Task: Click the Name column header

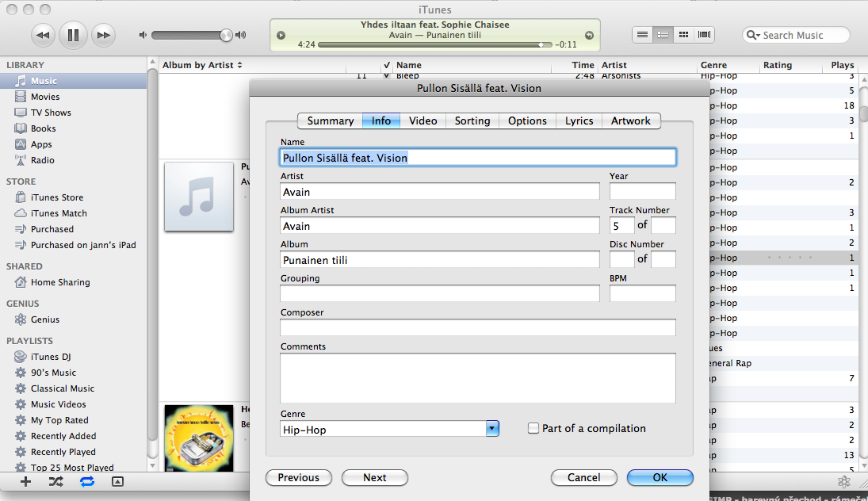Action: 473,65
